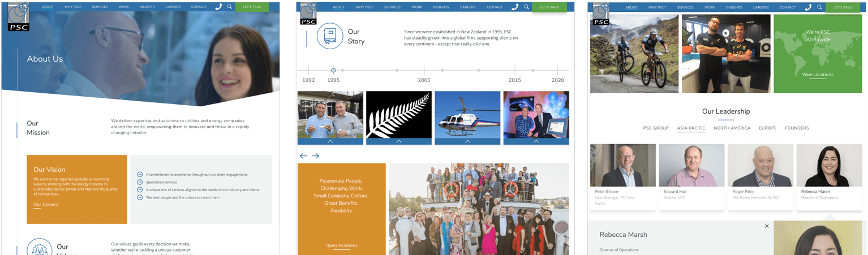Open Peter Brown's leadership card

coord(622,176)
